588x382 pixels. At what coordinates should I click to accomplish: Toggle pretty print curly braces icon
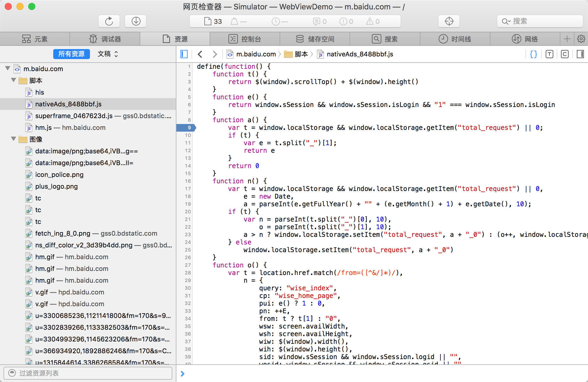click(533, 54)
